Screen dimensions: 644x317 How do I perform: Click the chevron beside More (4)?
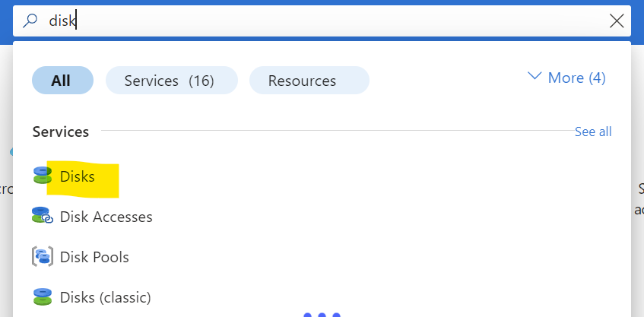click(535, 76)
